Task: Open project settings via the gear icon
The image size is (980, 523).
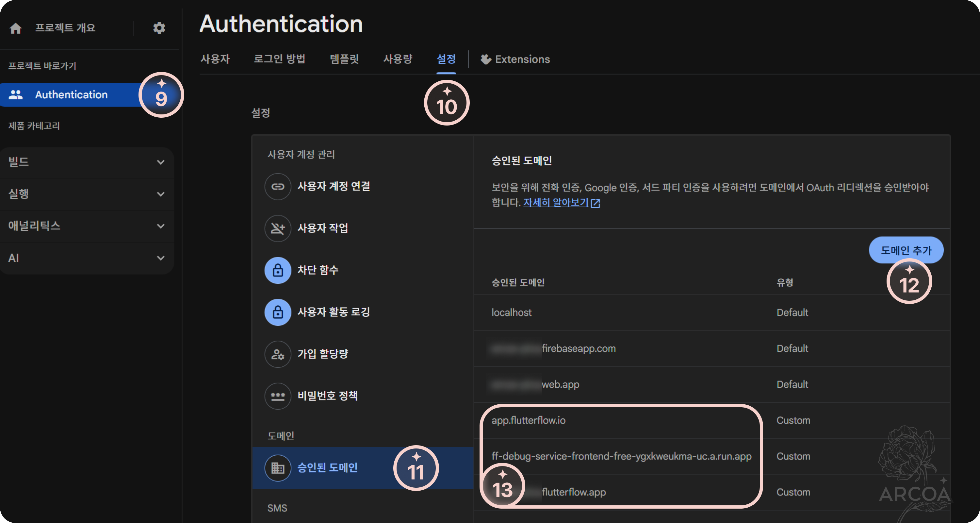Action: pos(159,28)
